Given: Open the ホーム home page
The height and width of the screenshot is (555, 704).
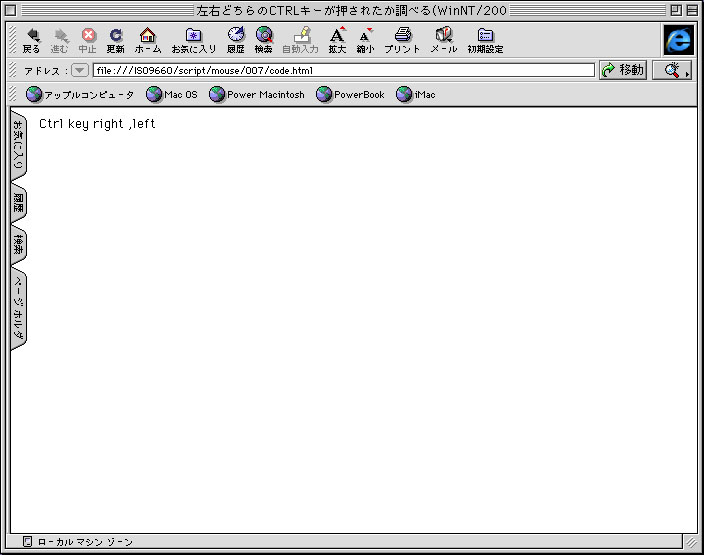Looking at the screenshot, I should point(148,40).
